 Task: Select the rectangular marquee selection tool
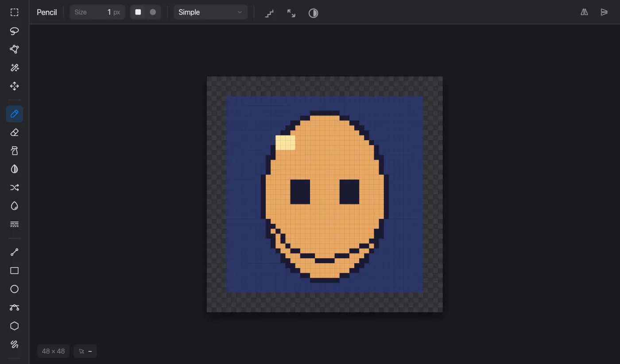click(x=15, y=12)
